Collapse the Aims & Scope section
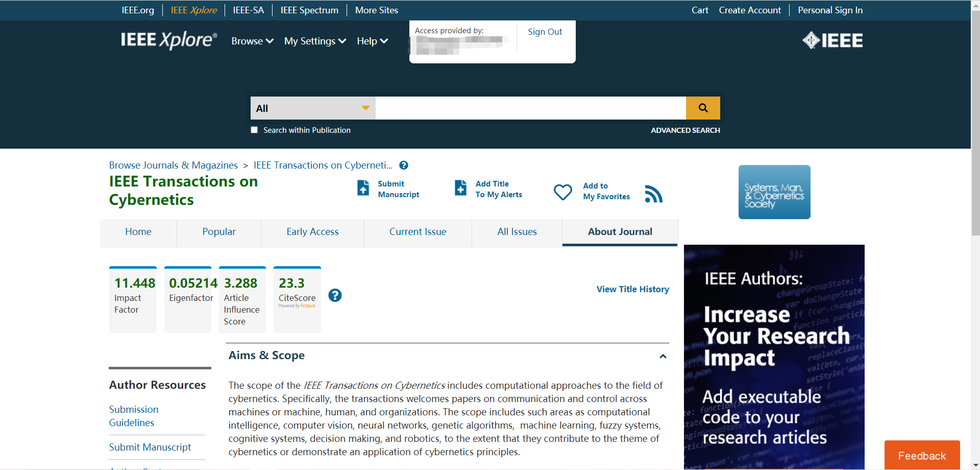Viewport: 980px width, 470px height. 663,356
